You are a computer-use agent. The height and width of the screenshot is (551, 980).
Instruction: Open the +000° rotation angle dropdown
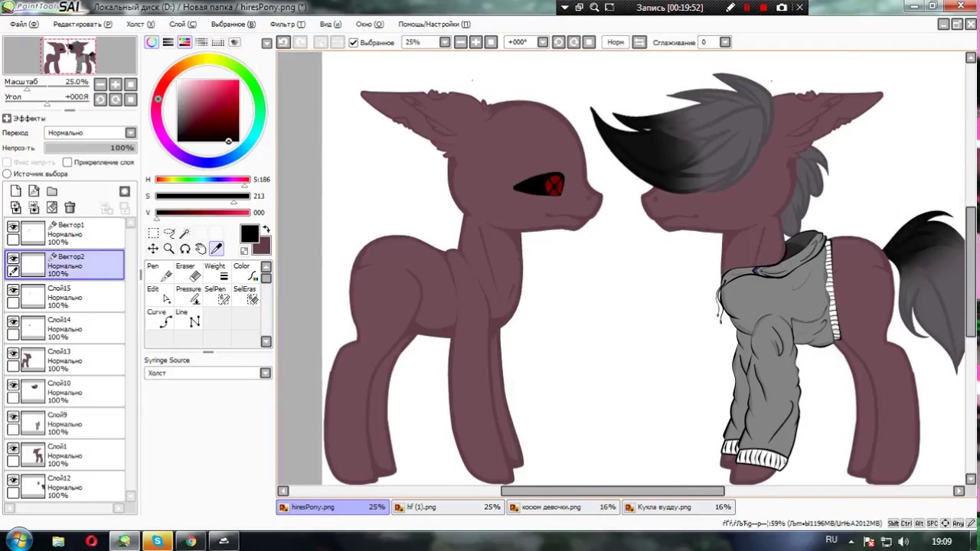tap(543, 42)
